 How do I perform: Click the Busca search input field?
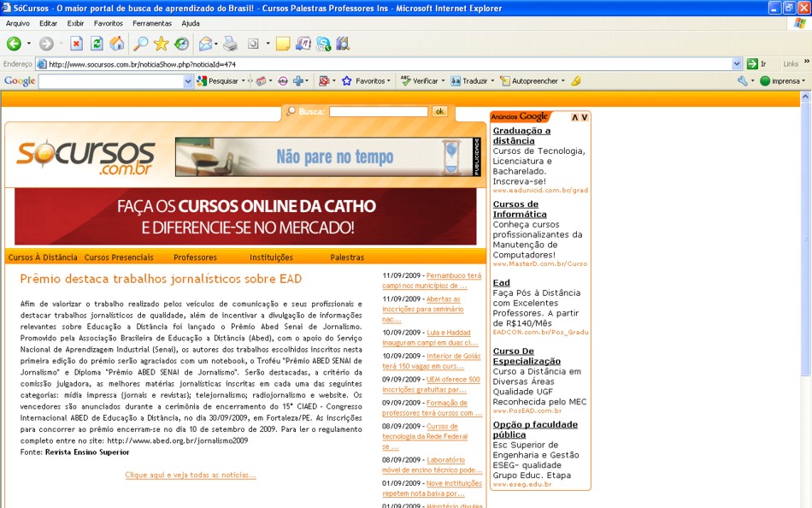tap(379, 111)
